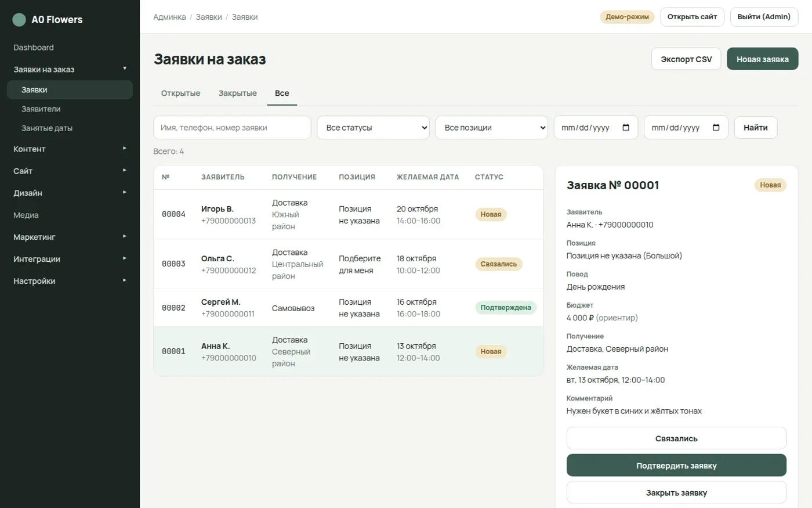812x508 pixels.
Task: Open the Все статусы dropdown
Action: pos(373,128)
